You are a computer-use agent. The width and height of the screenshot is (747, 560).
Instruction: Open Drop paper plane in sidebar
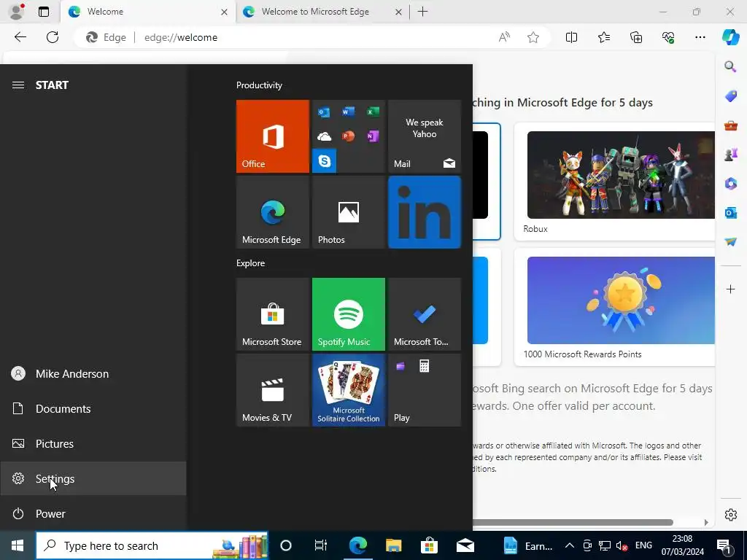[x=730, y=242]
